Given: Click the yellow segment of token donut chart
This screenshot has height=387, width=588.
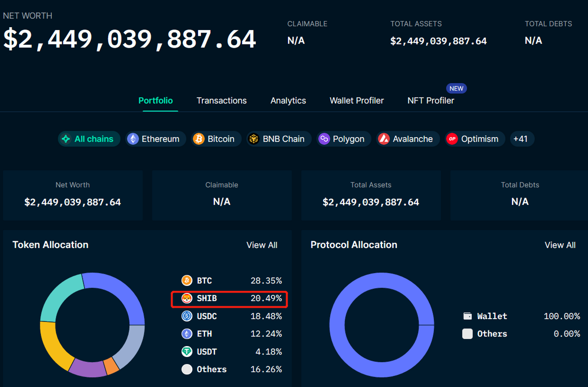Looking at the screenshot, I should [53, 343].
